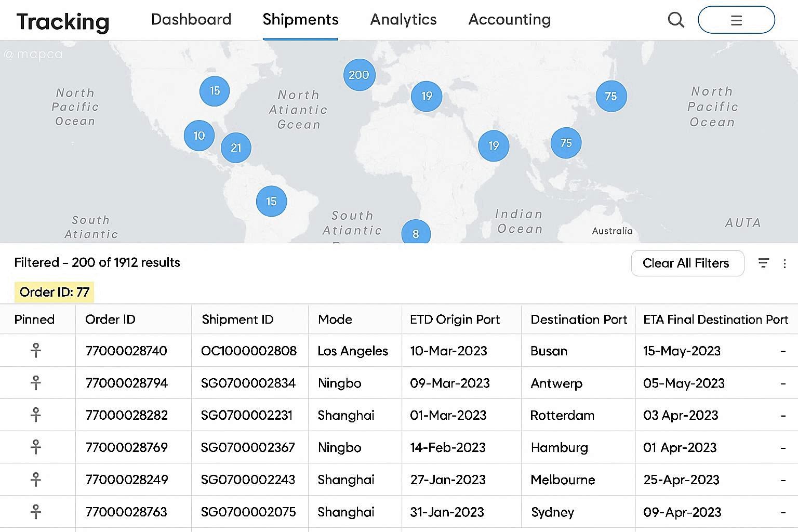Pin the order 77000028763 row
This screenshot has height=532, width=798.
point(35,512)
